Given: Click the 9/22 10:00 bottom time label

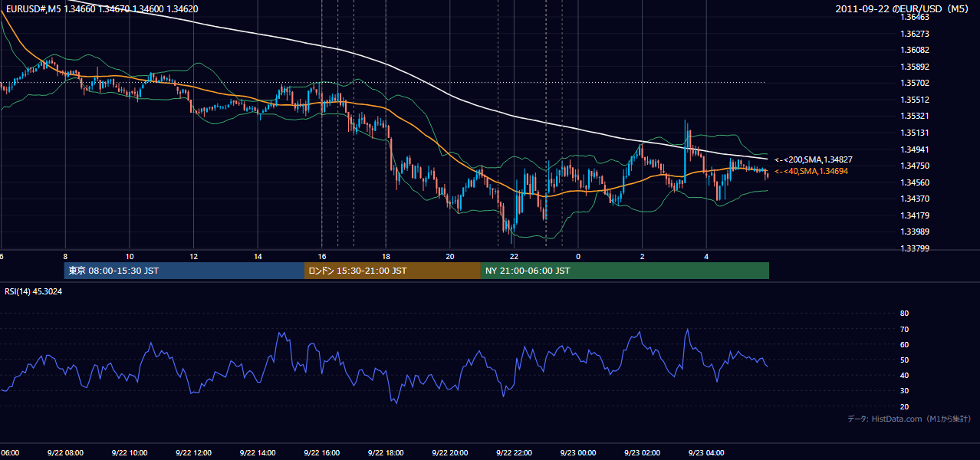Looking at the screenshot, I should tap(130, 453).
